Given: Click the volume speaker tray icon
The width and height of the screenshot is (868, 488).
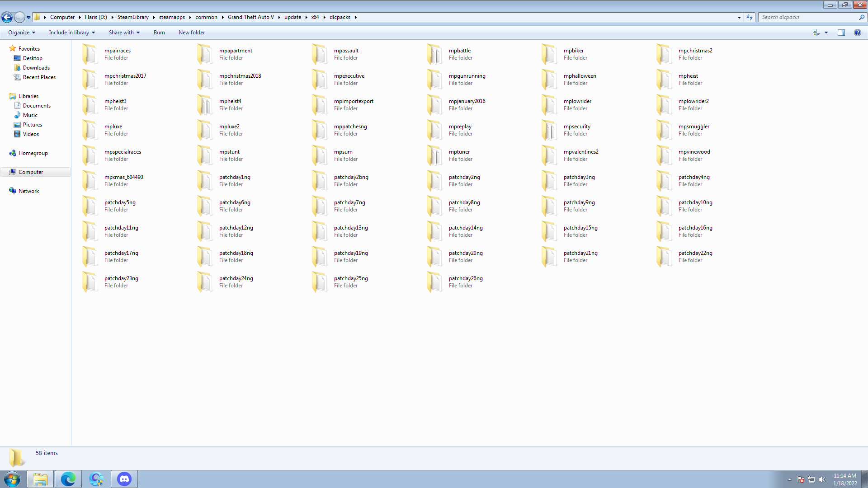Looking at the screenshot, I should click(x=822, y=479).
